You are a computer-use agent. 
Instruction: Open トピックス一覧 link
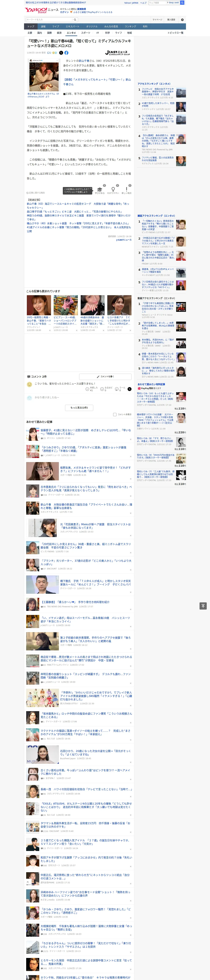click(x=175, y=33)
